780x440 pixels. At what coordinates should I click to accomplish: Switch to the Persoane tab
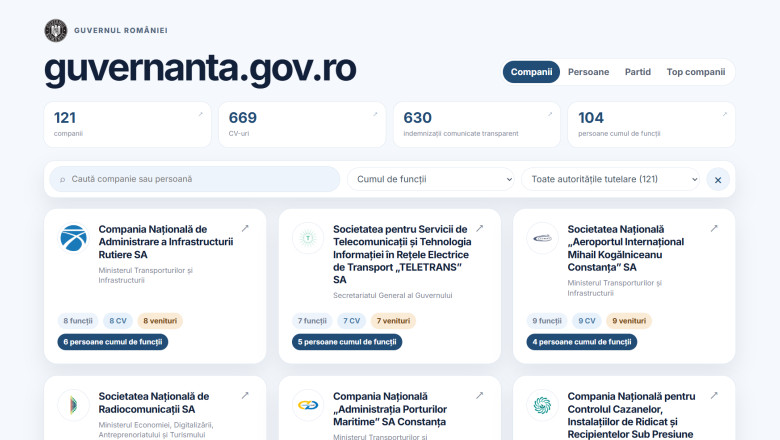coord(588,72)
